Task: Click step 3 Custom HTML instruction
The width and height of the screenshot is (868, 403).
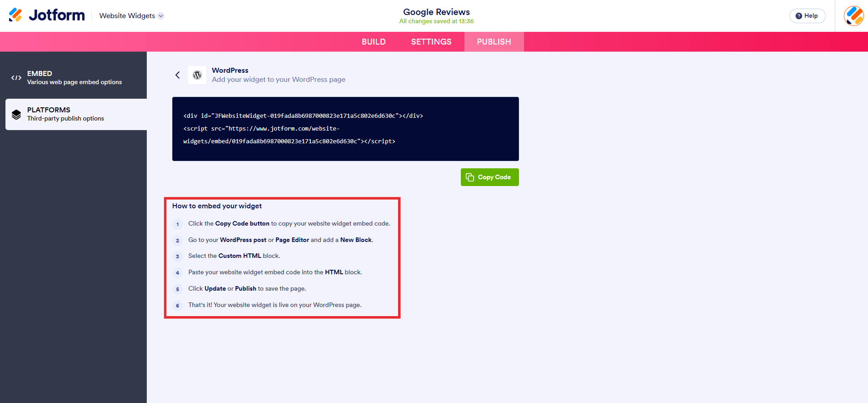Action: click(234, 256)
